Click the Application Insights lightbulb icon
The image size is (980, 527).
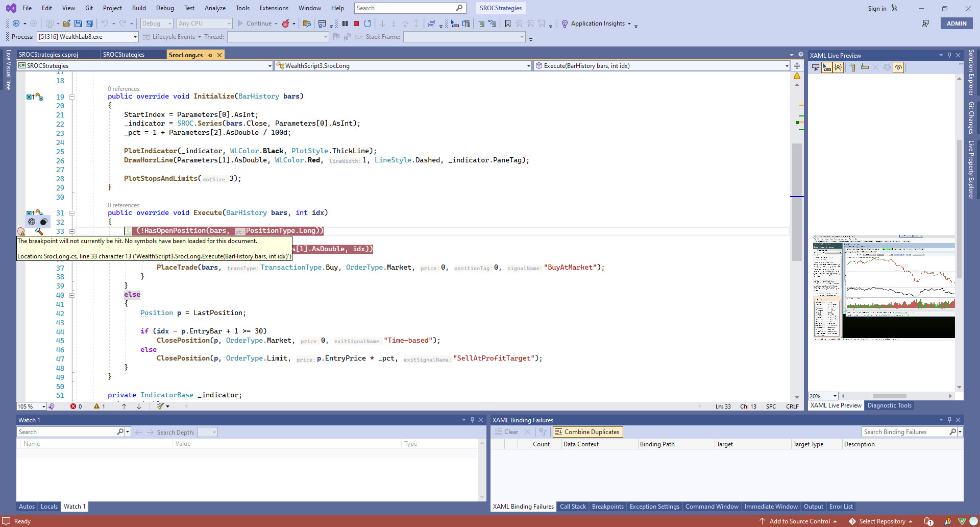tap(565, 23)
